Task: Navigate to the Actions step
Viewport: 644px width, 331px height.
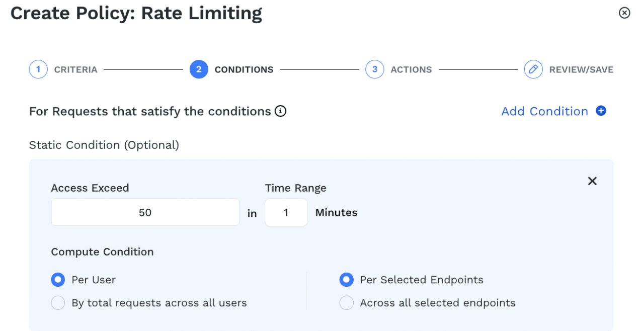Action: click(411, 69)
